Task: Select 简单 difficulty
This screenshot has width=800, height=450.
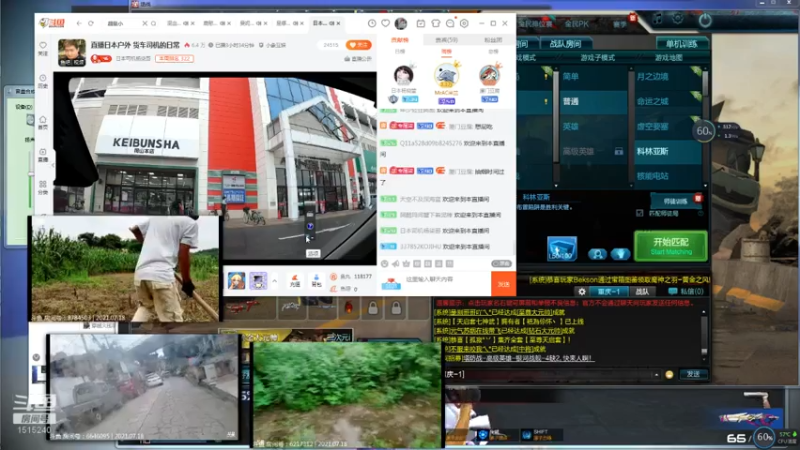Action: (x=594, y=77)
